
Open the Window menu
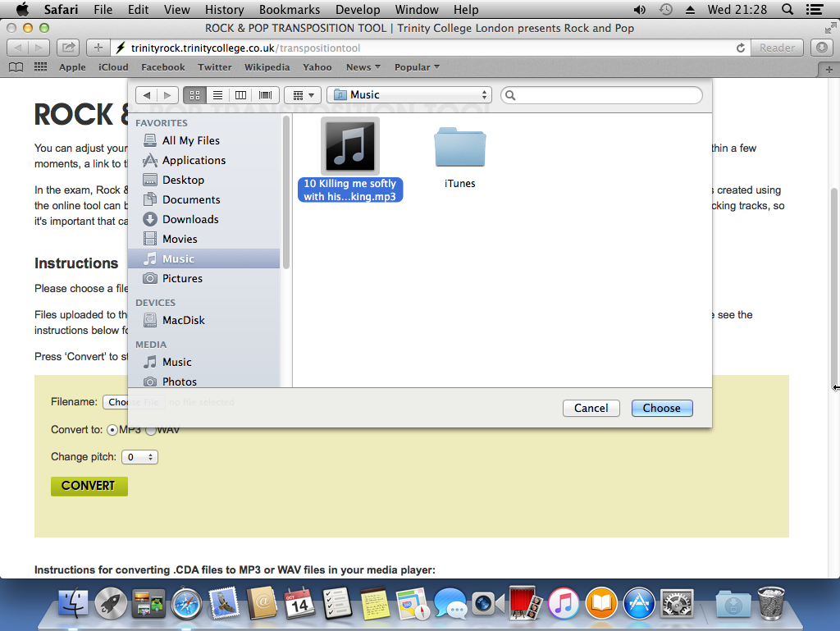coord(417,10)
